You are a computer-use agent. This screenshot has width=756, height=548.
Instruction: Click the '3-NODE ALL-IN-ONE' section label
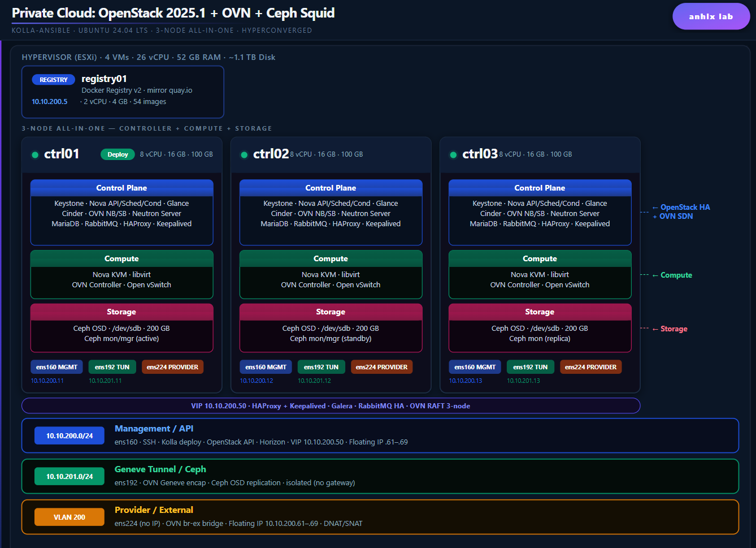[147, 128]
